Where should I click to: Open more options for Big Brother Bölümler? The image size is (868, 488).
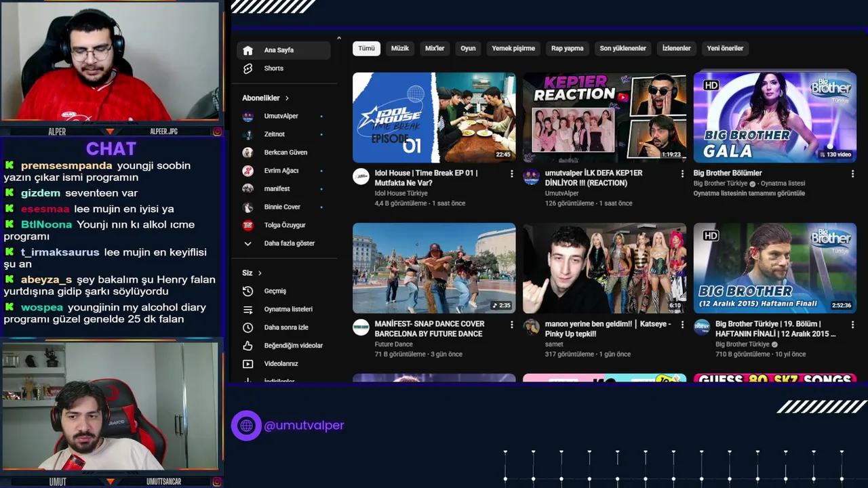click(852, 174)
